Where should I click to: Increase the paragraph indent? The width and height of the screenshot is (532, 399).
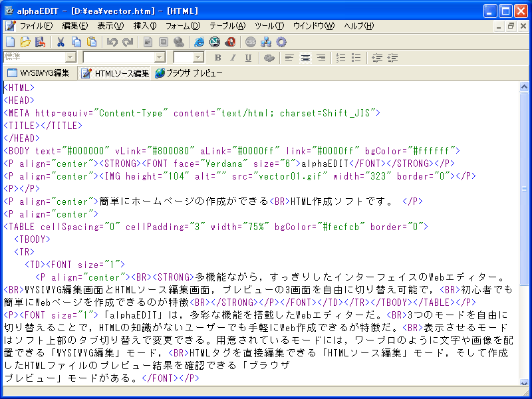coord(392,58)
